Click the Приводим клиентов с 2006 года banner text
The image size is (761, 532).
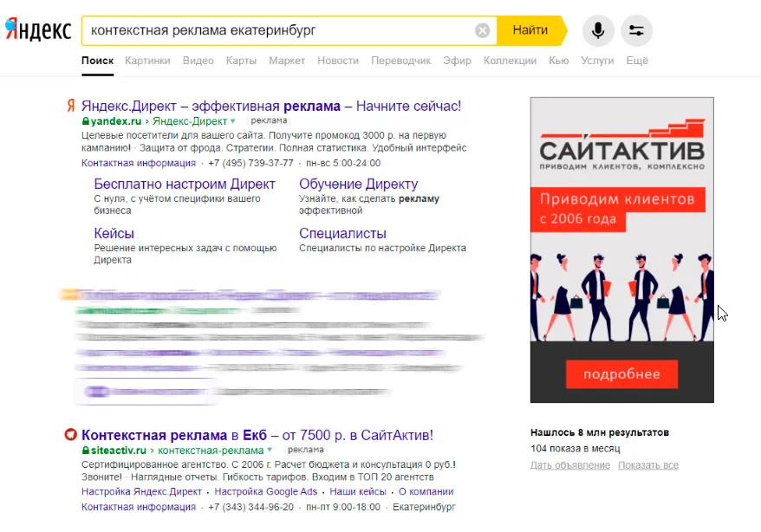[x=617, y=209]
